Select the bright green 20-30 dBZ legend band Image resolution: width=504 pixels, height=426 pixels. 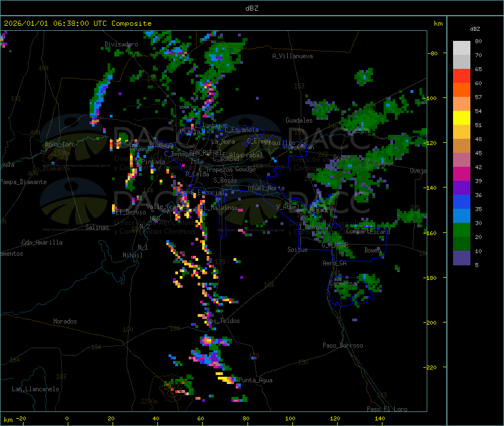(461, 230)
